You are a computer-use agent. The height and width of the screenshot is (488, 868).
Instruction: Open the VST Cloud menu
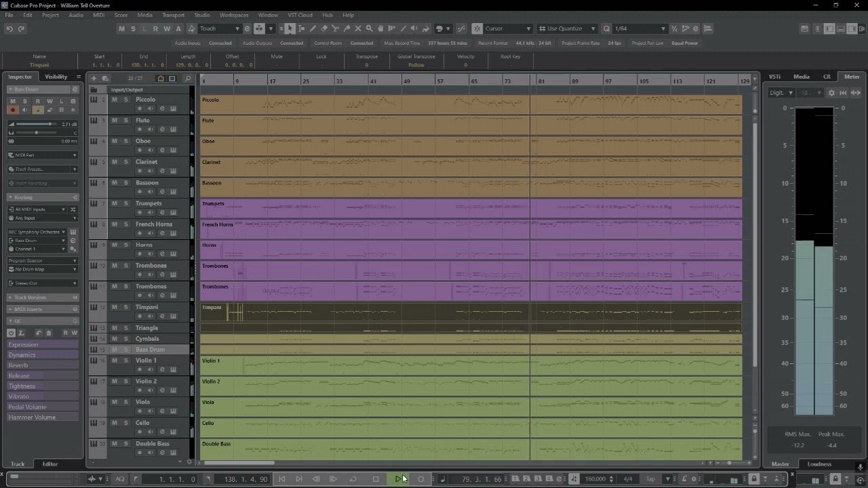pyautogui.click(x=300, y=15)
